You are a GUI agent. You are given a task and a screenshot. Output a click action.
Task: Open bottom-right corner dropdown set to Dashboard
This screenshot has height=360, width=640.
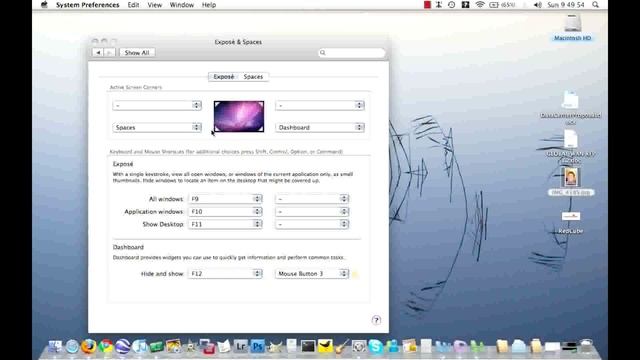coord(320,127)
